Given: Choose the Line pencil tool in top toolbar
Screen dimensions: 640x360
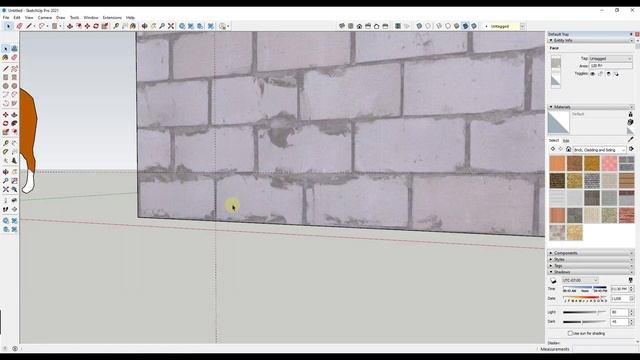Looking at the screenshot, I should [29, 26].
